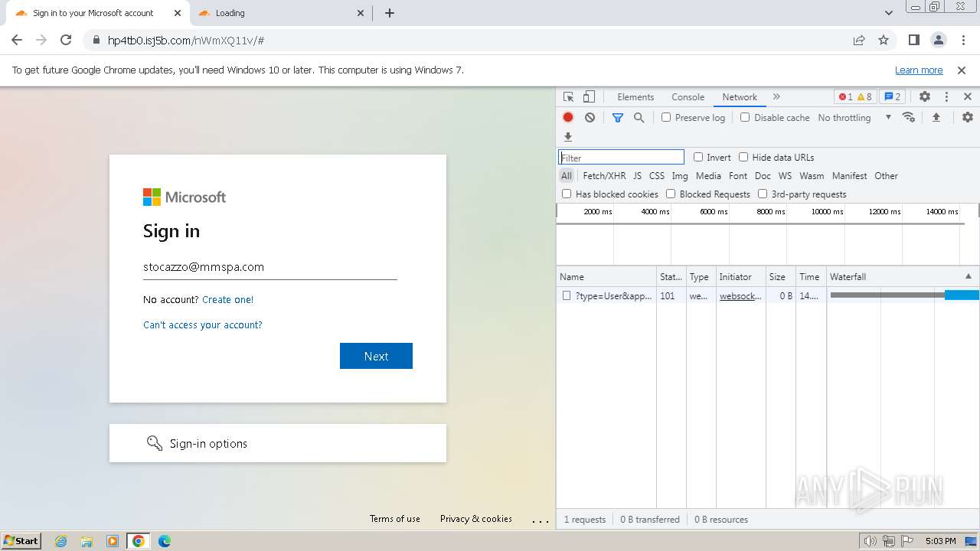Open a new tab with plus button

coord(390,13)
